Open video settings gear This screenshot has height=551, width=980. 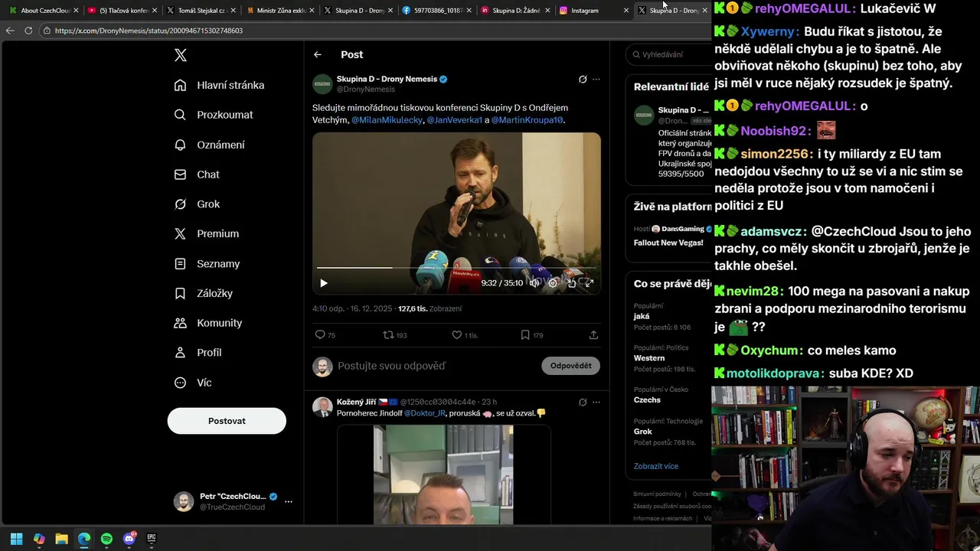(x=553, y=283)
